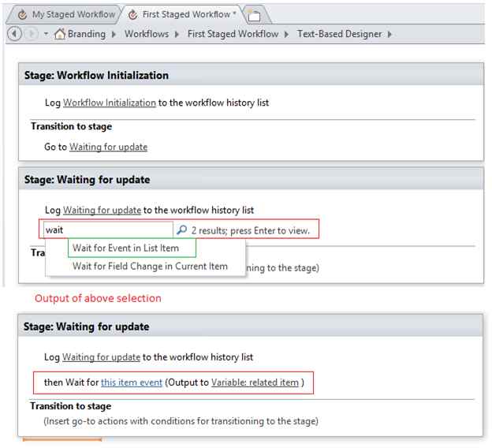Open the Workflow Initialization log message link
492x448 pixels.
(110, 103)
